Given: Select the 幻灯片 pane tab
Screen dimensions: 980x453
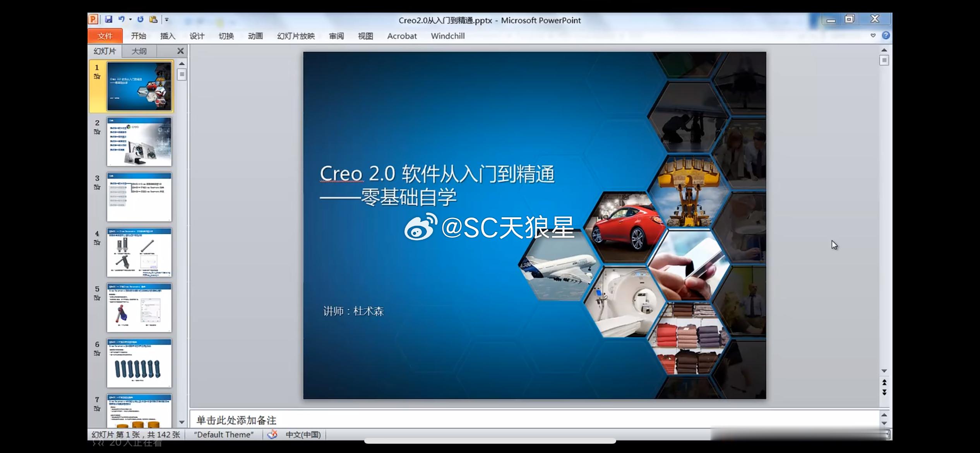Looking at the screenshot, I should (x=105, y=51).
